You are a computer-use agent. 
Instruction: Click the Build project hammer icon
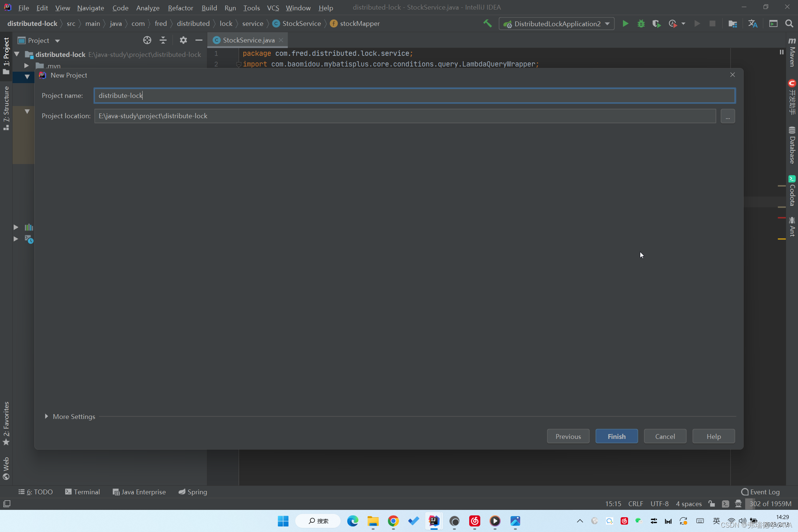tap(487, 24)
